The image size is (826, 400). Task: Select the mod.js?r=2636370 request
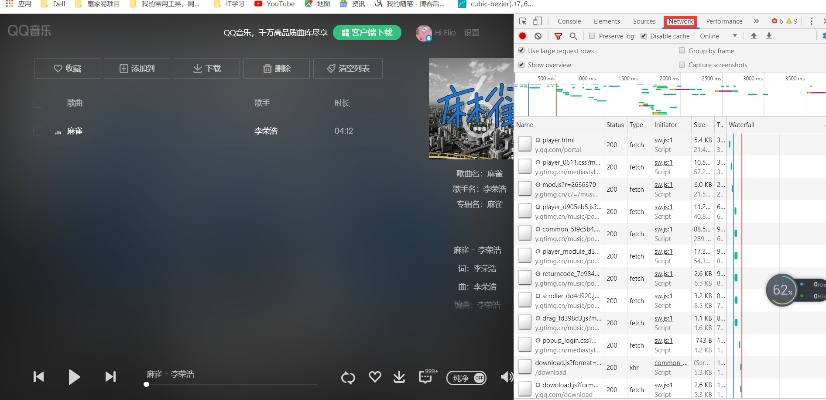point(670,189)
